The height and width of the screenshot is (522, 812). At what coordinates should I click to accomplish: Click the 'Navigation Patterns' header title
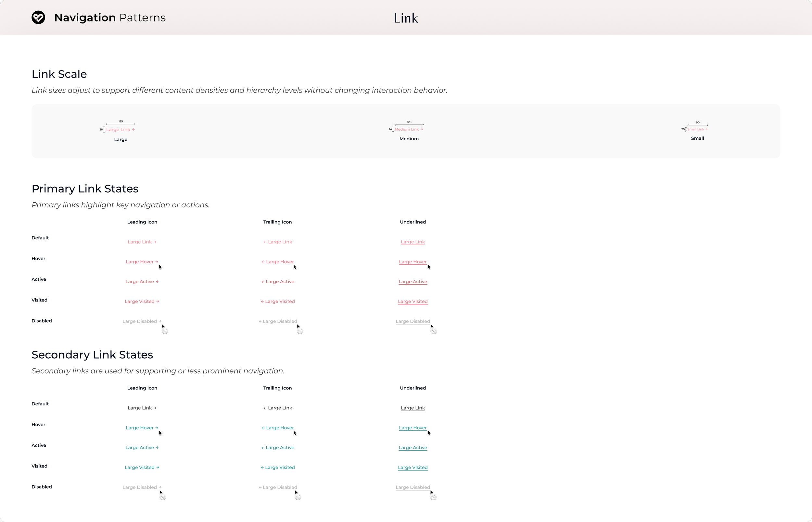110,17
